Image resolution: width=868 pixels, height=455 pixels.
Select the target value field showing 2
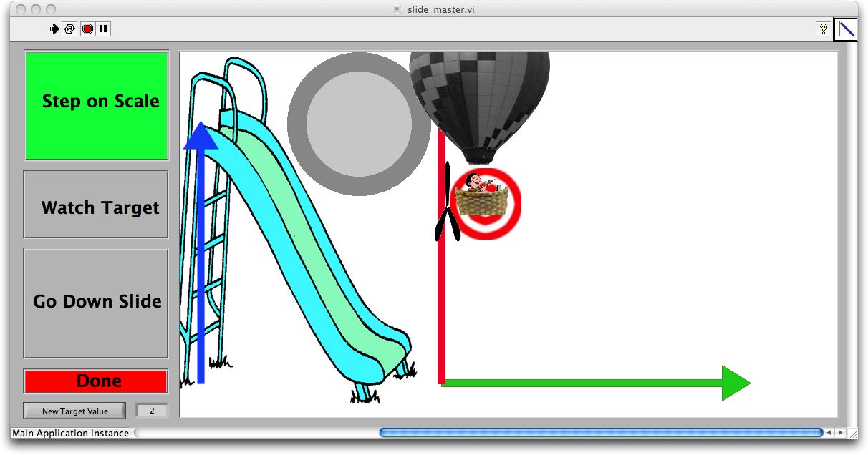(x=151, y=410)
